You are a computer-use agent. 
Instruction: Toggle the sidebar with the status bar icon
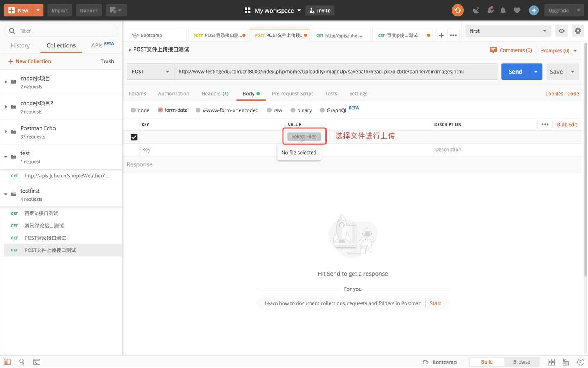7,362
